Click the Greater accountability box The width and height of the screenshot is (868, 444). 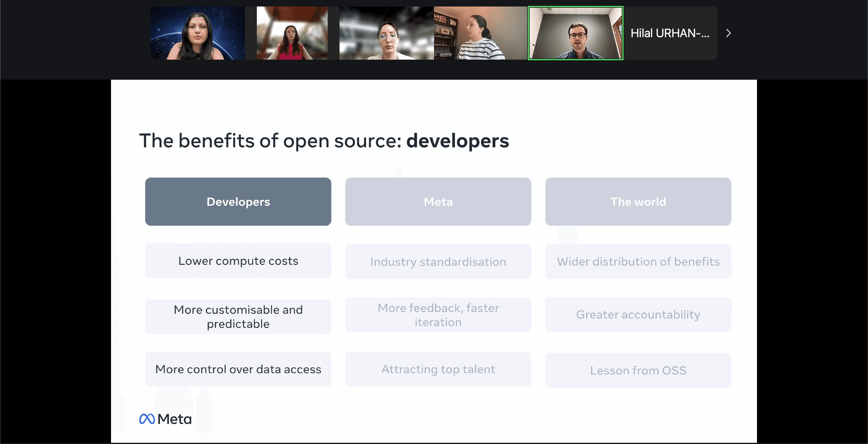(638, 314)
